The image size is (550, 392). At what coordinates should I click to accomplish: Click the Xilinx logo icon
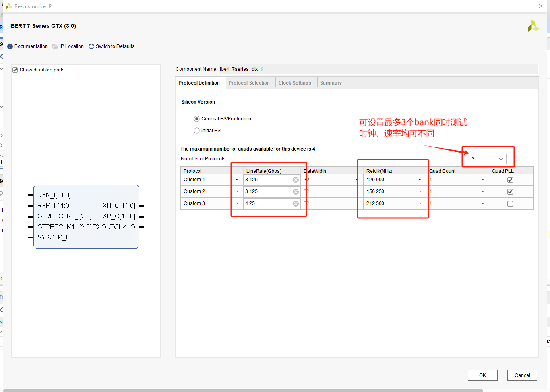point(533,26)
